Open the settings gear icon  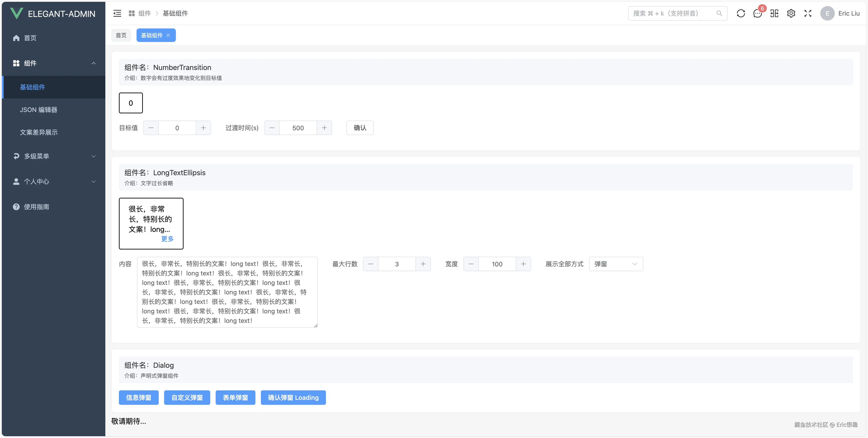791,14
